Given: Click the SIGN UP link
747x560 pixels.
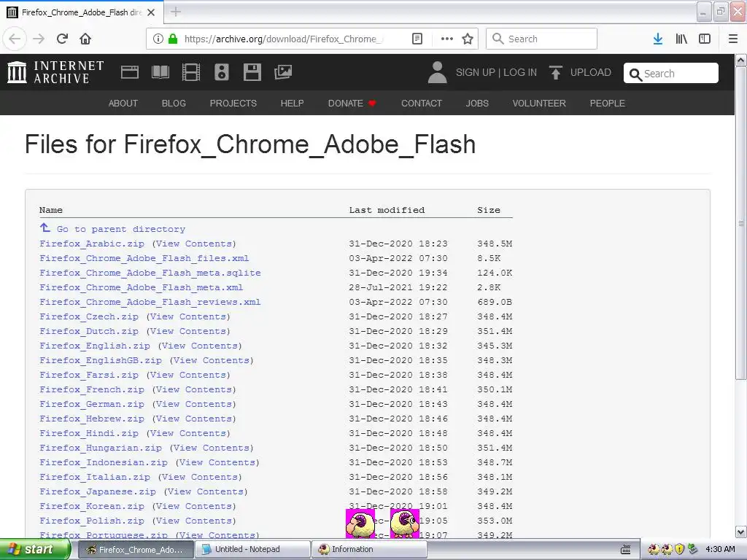Looking at the screenshot, I should click(476, 72).
